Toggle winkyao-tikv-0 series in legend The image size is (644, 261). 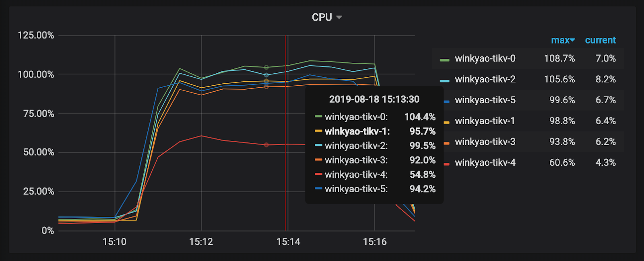coord(485,59)
